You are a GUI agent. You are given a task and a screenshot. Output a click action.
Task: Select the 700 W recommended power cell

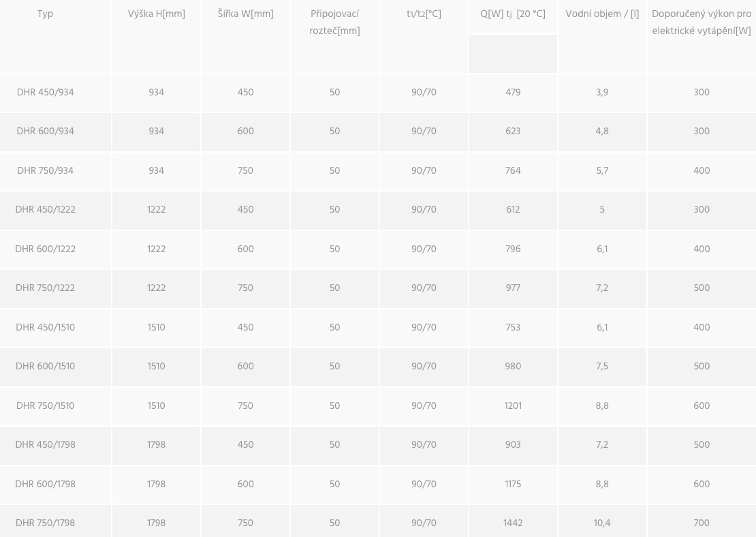pos(702,523)
